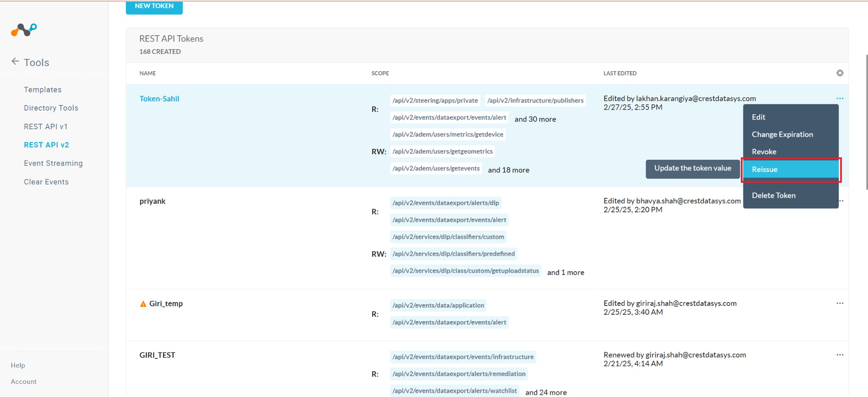Open Event Streaming in the sidebar

(x=53, y=163)
